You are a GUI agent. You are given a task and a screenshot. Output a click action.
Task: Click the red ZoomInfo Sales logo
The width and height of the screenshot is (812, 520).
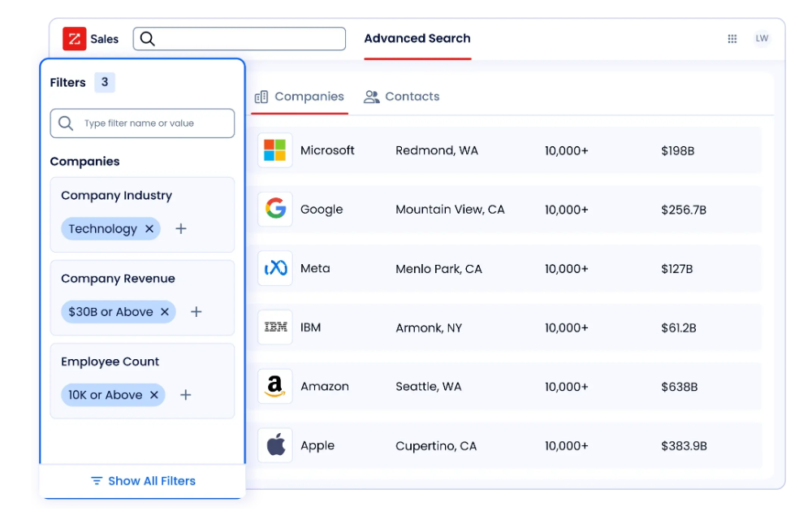(x=75, y=39)
